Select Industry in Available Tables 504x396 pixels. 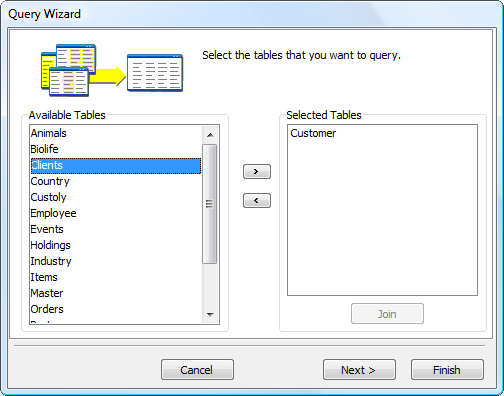click(116, 261)
